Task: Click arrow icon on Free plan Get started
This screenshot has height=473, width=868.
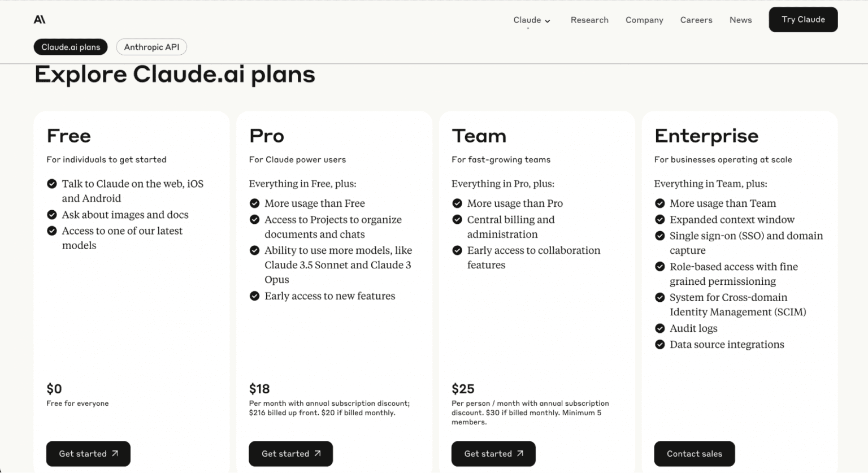Action: pyautogui.click(x=115, y=454)
